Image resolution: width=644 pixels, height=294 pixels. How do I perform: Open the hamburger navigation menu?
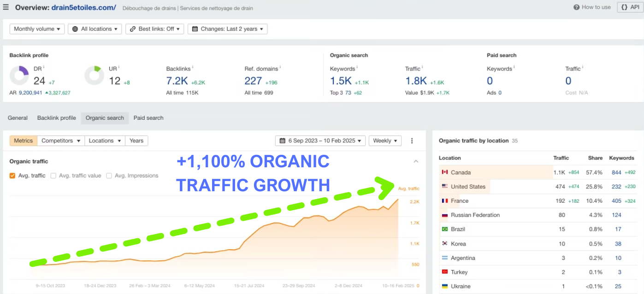[5, 7]
